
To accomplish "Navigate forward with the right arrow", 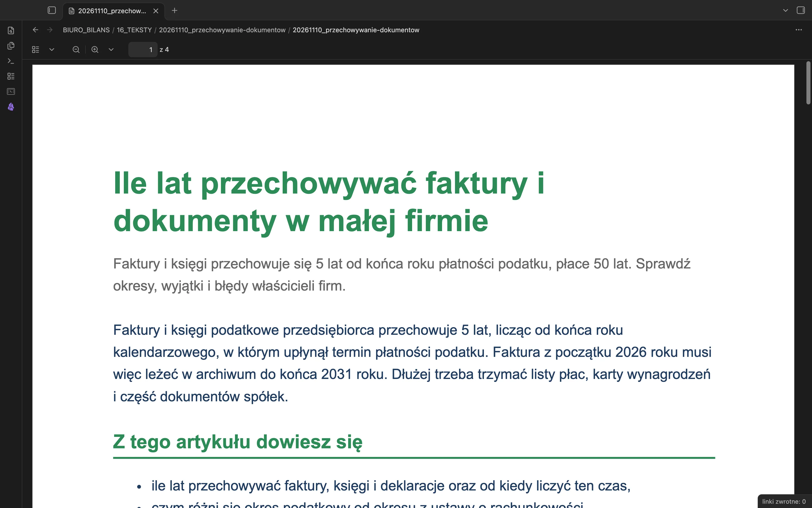I will coord(50,30).
